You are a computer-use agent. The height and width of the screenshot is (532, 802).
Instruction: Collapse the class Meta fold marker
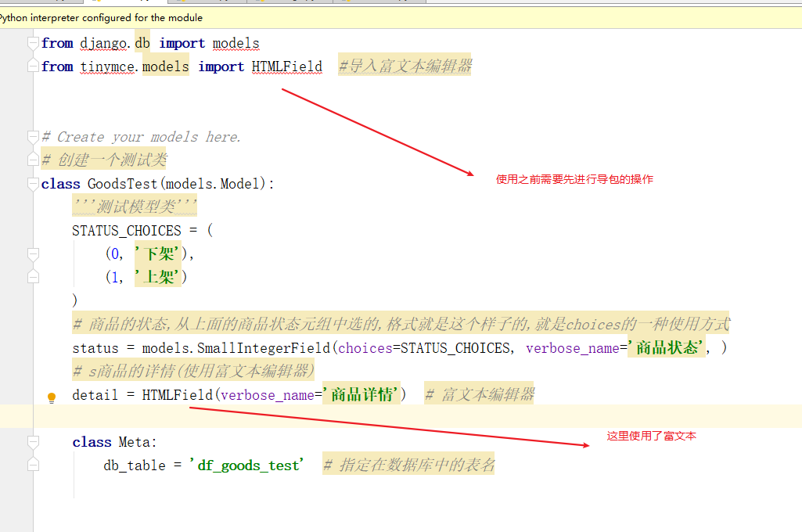click(33, 442)
